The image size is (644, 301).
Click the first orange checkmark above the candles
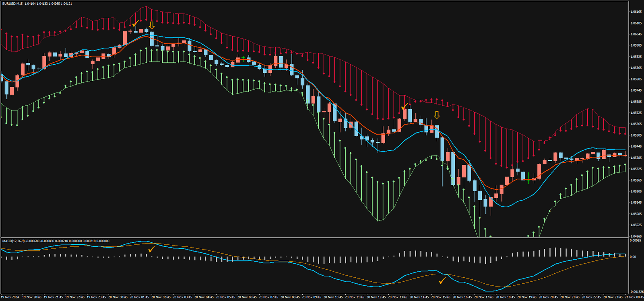[136, 23]
